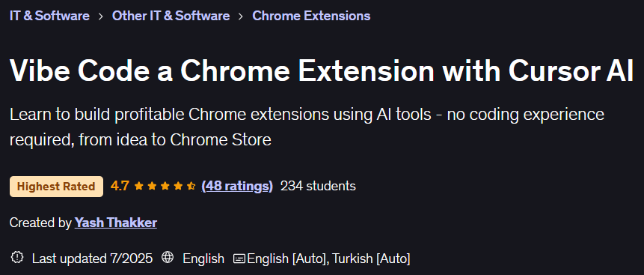Click the 4.7 rating score

coord(120,186)
